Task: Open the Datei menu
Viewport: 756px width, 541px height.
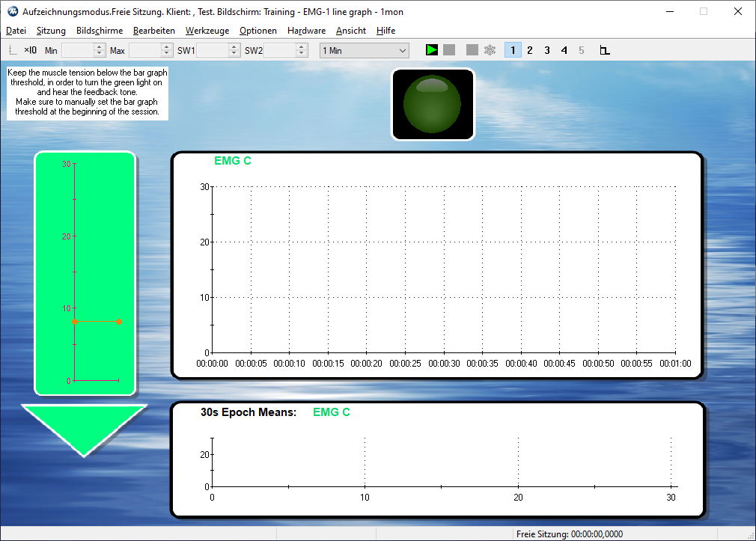Action: (x=16, y=31)
